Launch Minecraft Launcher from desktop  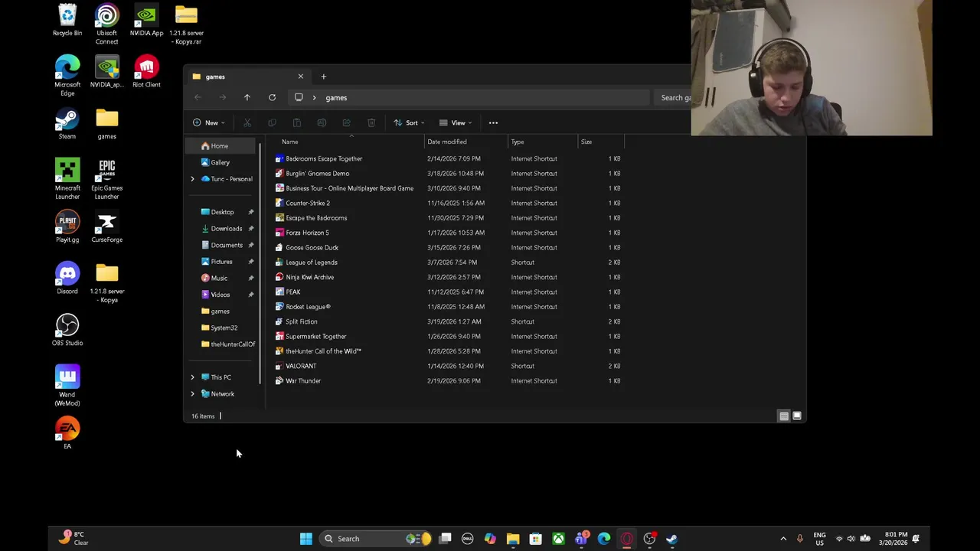(x=67, y=179)
